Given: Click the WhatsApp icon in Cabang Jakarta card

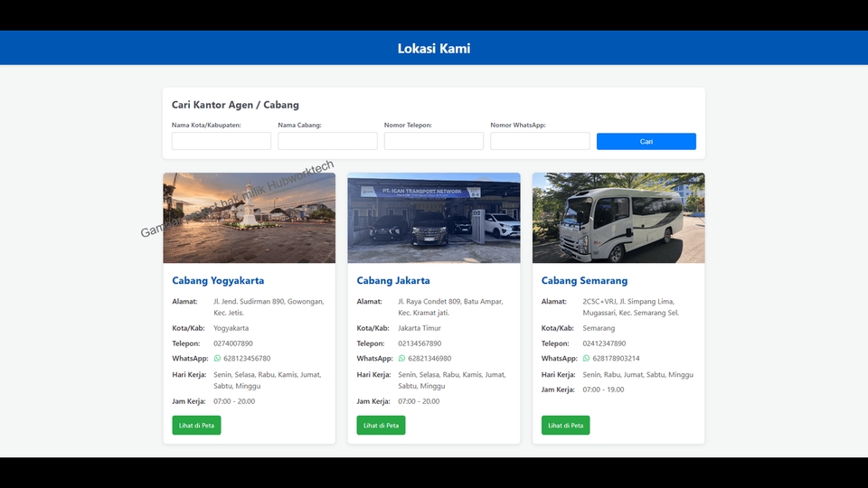Looking at the screenshot, I should tap(401, 359).
